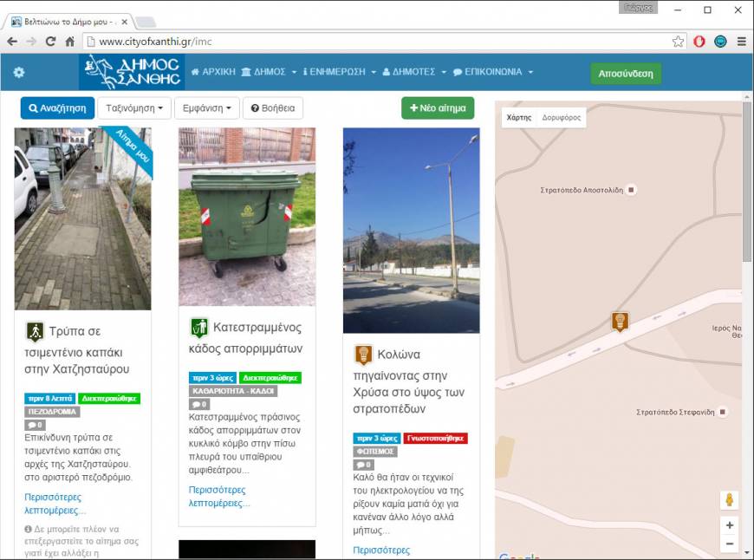754x560 pixels.
Task: Open the browser hamburger menu
Action: pyautogui.click(x=742, y=42)
